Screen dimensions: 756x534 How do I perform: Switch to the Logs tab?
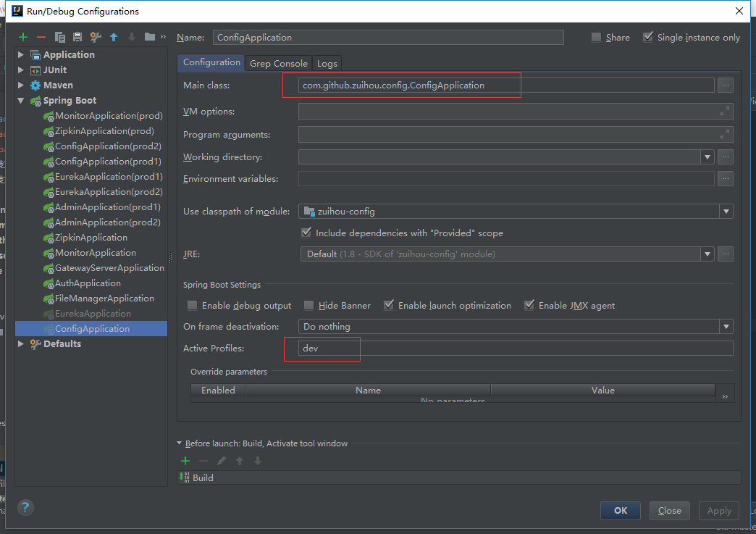327,63
